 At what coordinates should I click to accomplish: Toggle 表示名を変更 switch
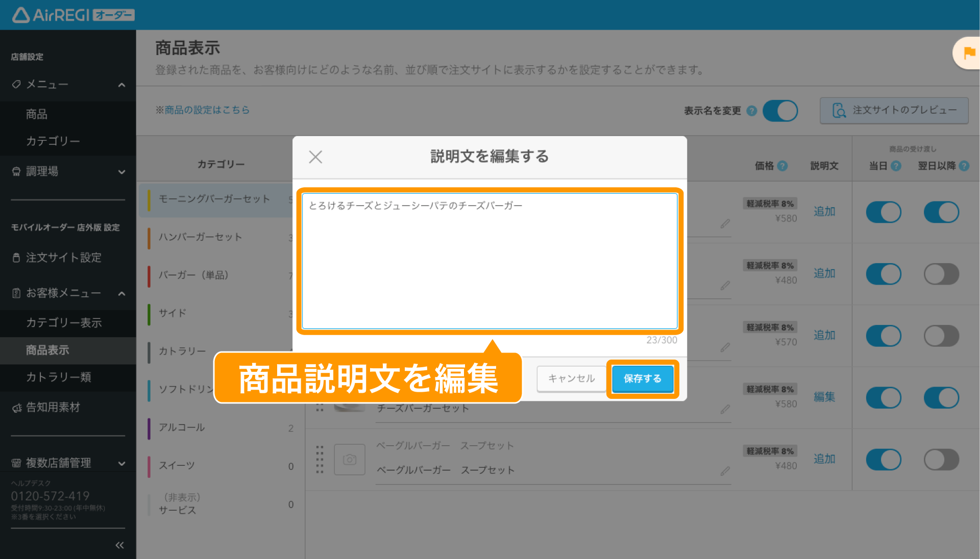pos(780,111)
